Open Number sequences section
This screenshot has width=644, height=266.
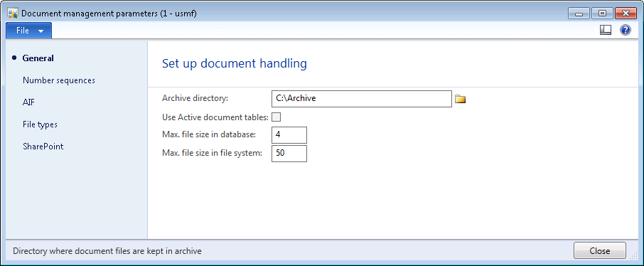pos(59,80)
